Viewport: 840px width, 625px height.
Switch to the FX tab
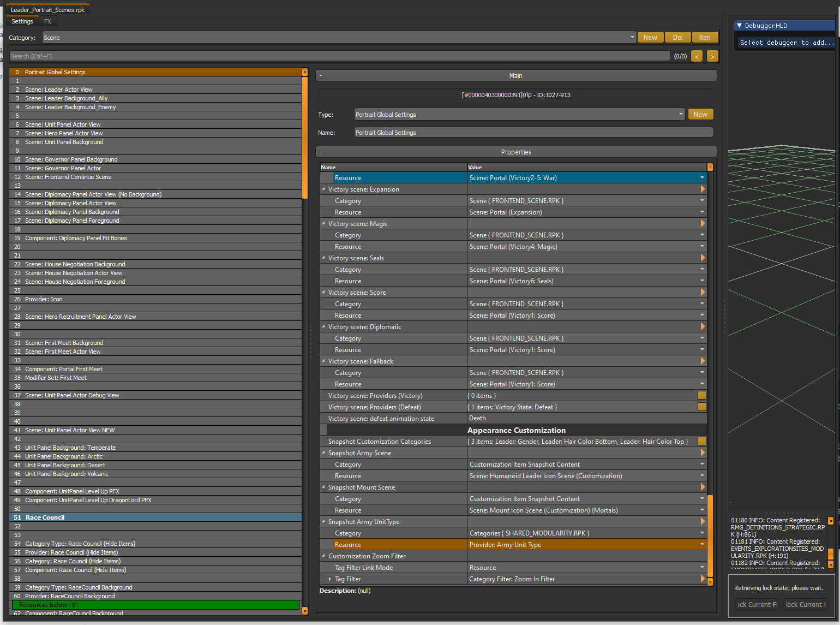pyautogui.click(x=48, y=21)
